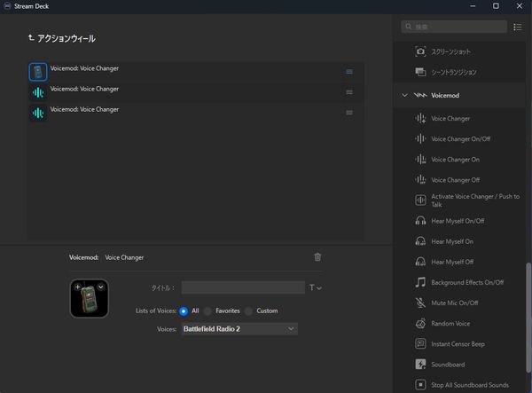Click the 'Random Voice' label
This screenshot has width=532, height=393.
tap(450, 324)
